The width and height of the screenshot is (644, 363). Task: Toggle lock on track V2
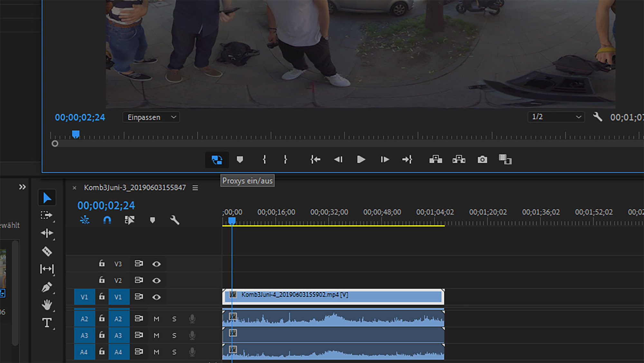click(x=102, y=280)
